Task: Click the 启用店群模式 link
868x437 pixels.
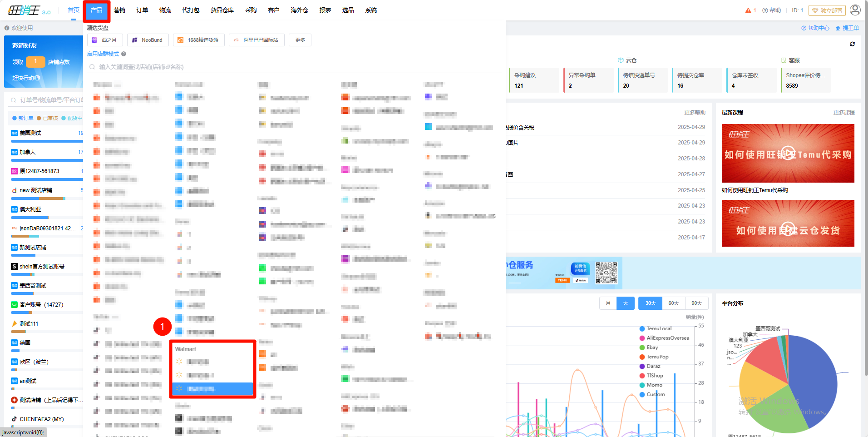Action: point(103,54)
